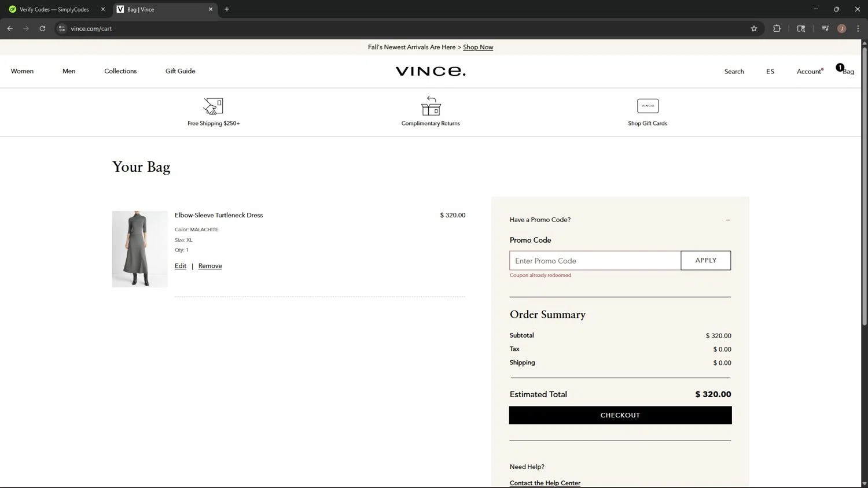868x488 pixels.
Task: Switch to the Bag | Vince tab
Action: 165,9
